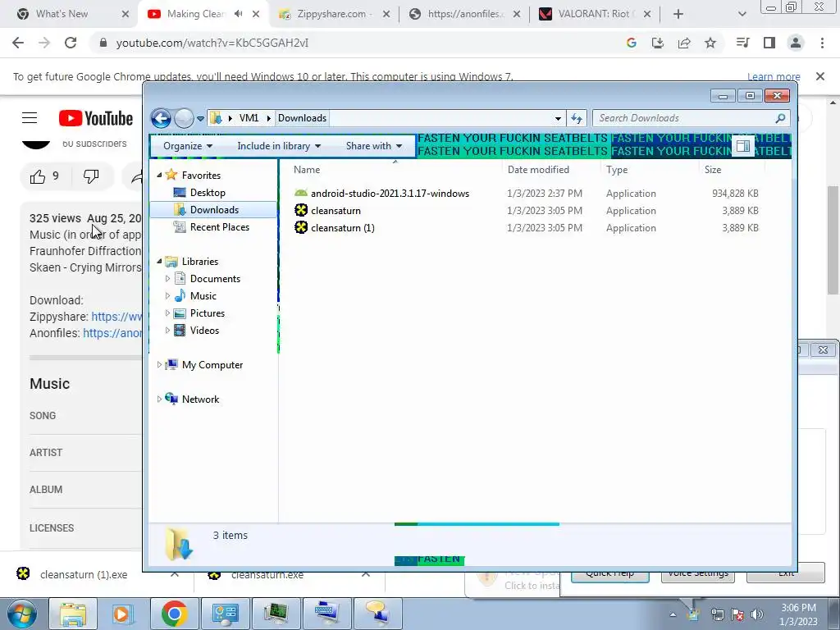840x630 pixels.
Task: Expand the My Computer node
Action: [x=159, y=364]
